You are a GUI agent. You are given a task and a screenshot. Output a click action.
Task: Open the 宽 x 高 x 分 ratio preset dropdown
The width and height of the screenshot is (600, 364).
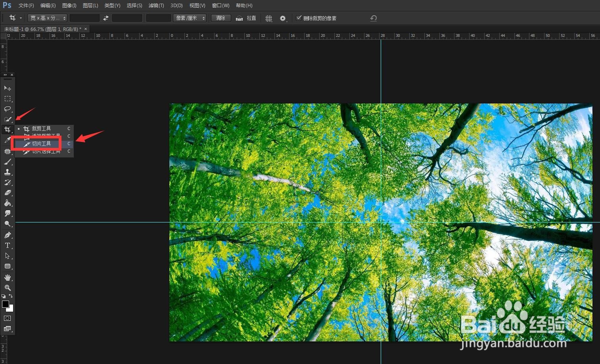(47, 18)
